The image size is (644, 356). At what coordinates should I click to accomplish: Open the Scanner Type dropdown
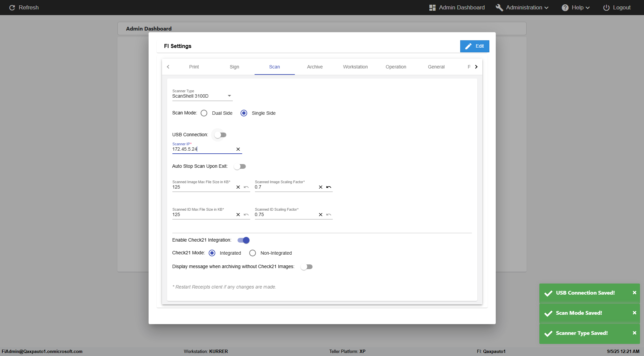[x=202, y=96]
